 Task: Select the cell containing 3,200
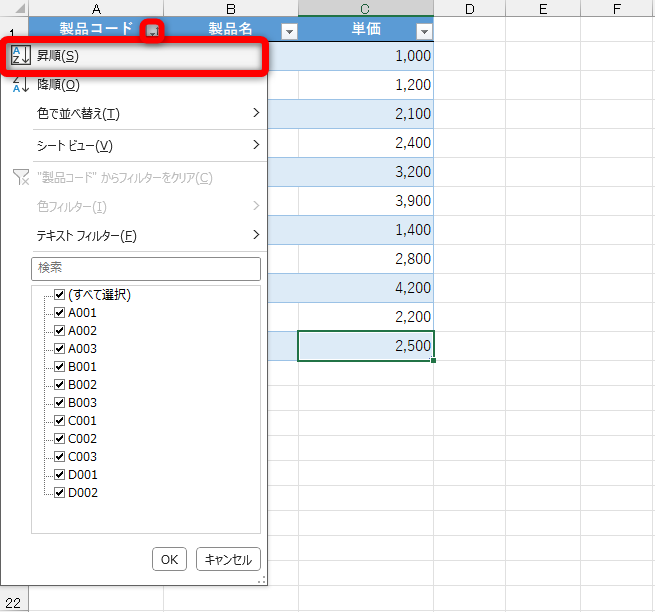[x=366, y=172]
